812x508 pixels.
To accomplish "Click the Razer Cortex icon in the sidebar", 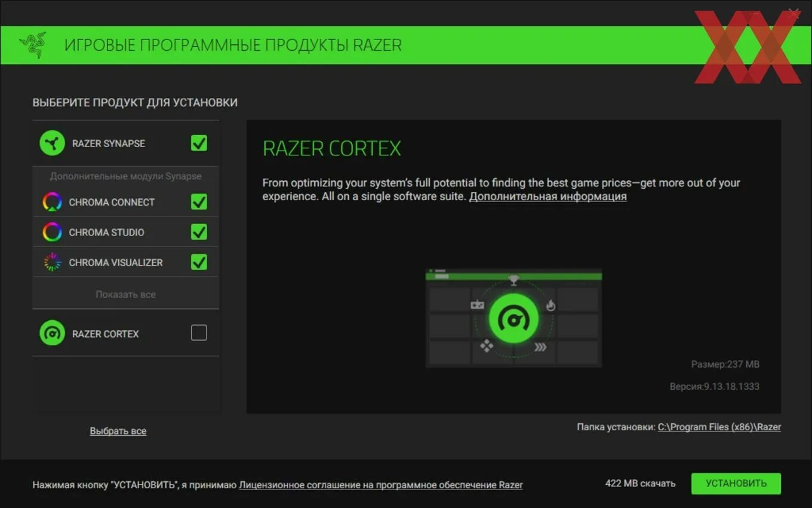I will point(52,333).
